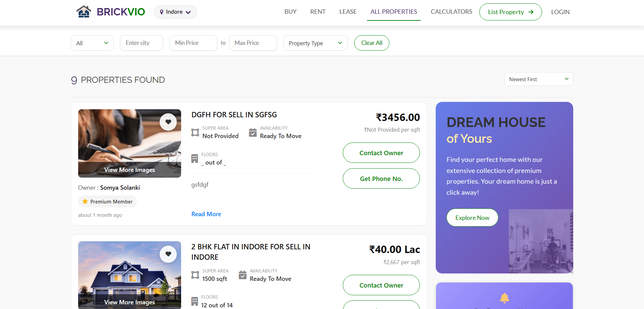Click the floors building icon on DGFH listing

(x=195, y=159)
